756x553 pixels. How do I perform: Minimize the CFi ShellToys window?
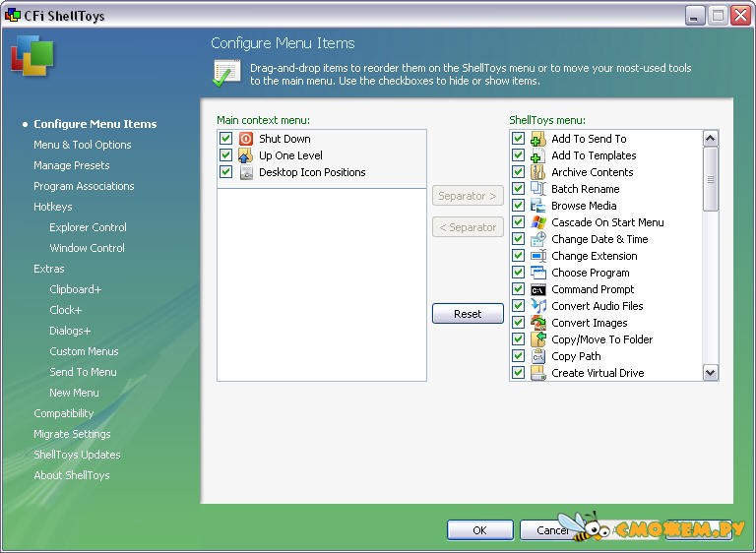(694, 16)
